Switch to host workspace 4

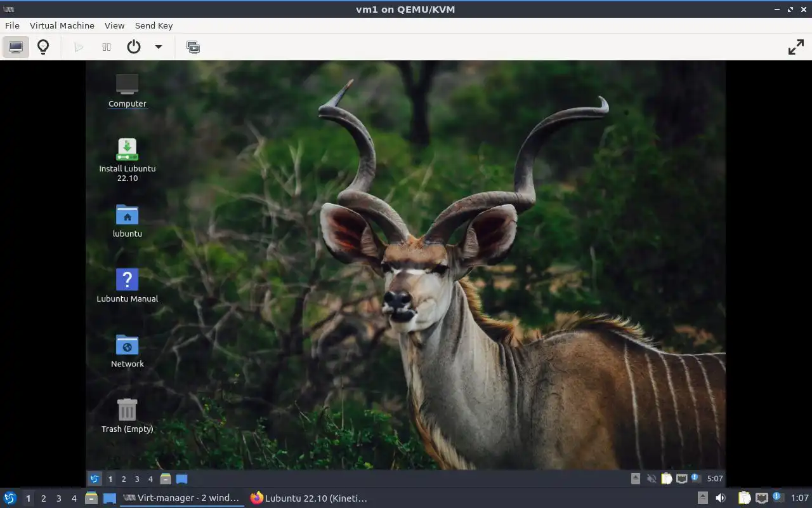pyautogui.click(x=74, y=498)
